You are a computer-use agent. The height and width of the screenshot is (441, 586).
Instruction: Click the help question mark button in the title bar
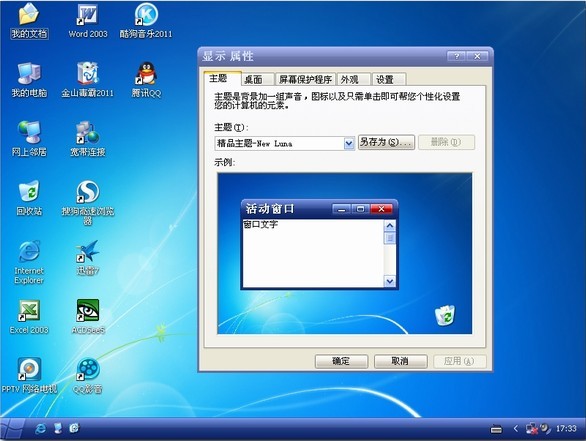(x=456, y=56)
